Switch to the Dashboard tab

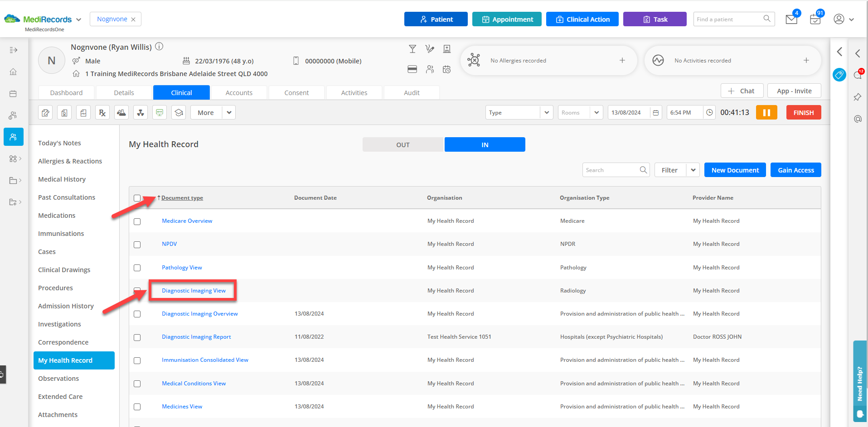(66, 93)
